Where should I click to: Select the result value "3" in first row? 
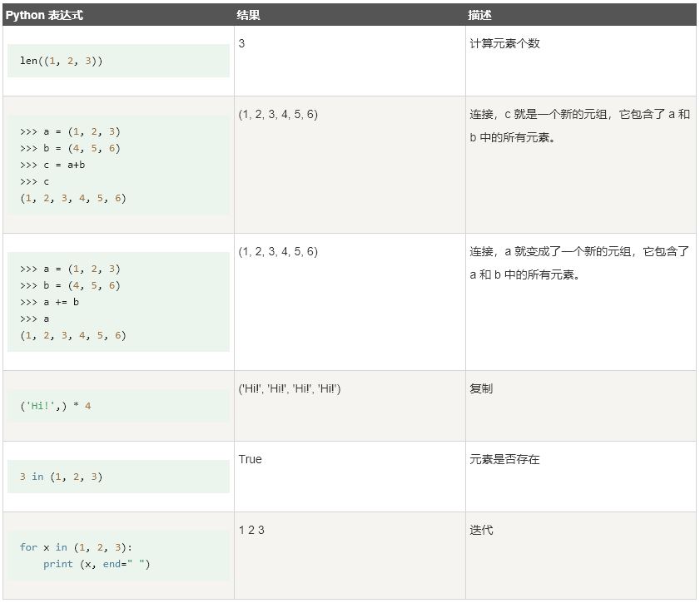pos(241,43)
